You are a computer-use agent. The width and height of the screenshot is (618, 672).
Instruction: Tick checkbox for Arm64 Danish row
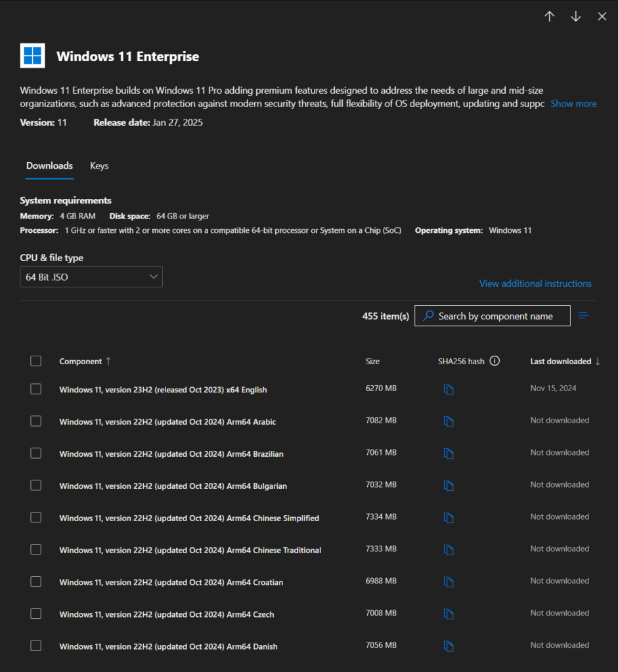(x=36, y=646)
